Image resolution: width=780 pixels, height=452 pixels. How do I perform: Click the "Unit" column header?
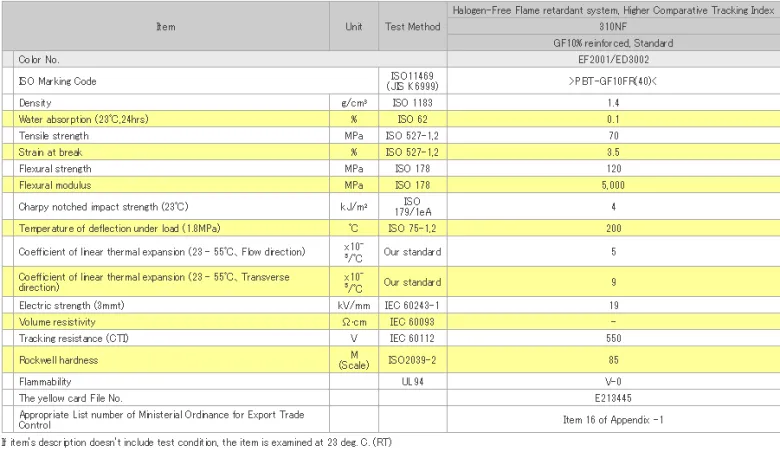(x=353, y=27)
